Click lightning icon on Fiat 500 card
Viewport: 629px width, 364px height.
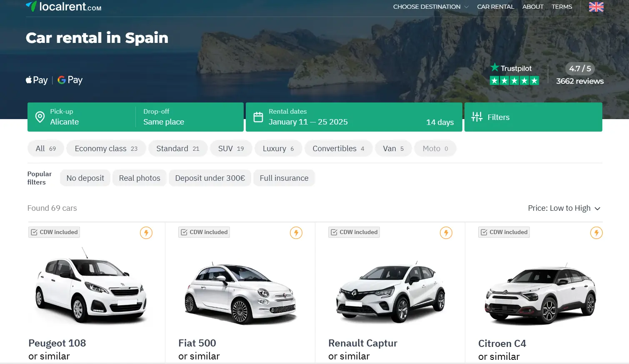pyautogui.click(x=296, y=233)
